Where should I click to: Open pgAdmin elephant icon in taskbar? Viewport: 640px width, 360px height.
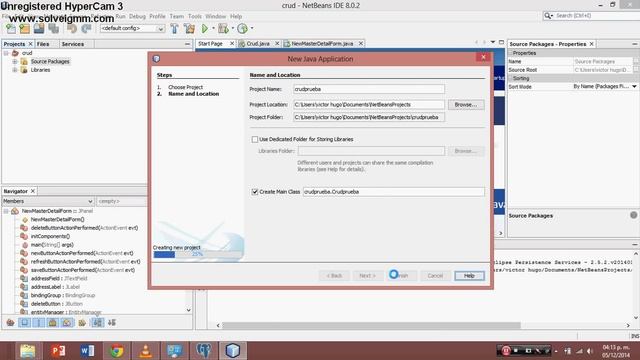point(203,351)
